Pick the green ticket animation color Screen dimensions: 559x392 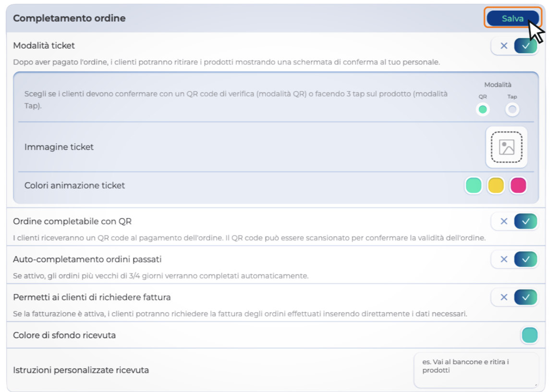click(474, 185)
